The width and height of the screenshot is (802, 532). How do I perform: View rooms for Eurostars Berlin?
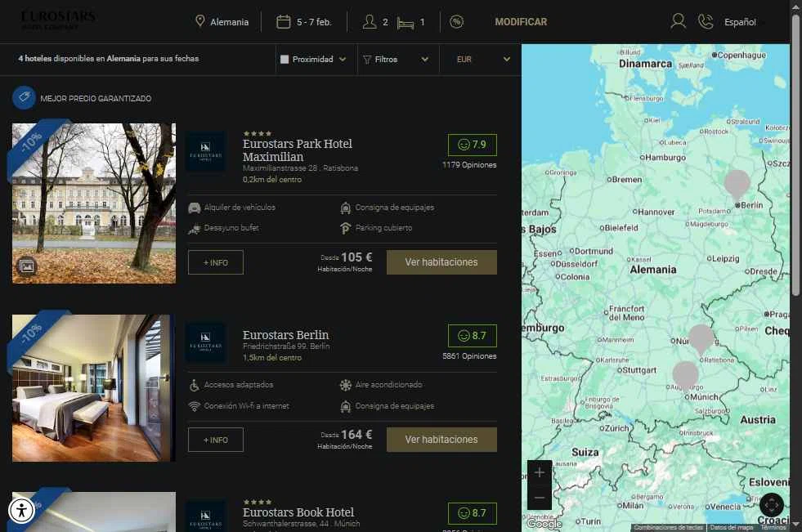point(441,440)
